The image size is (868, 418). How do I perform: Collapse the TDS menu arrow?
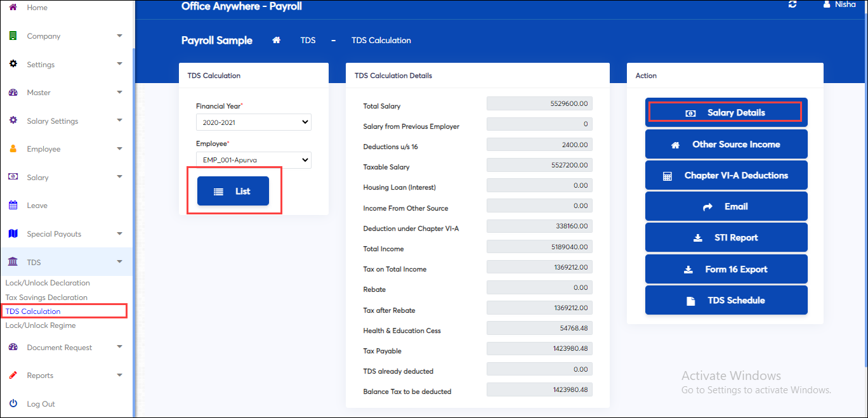[x=119, y=262]
